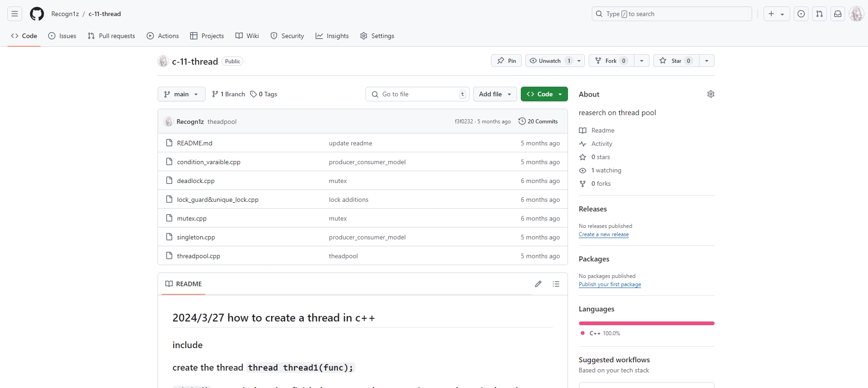Open the repository Settings tab

377,36
